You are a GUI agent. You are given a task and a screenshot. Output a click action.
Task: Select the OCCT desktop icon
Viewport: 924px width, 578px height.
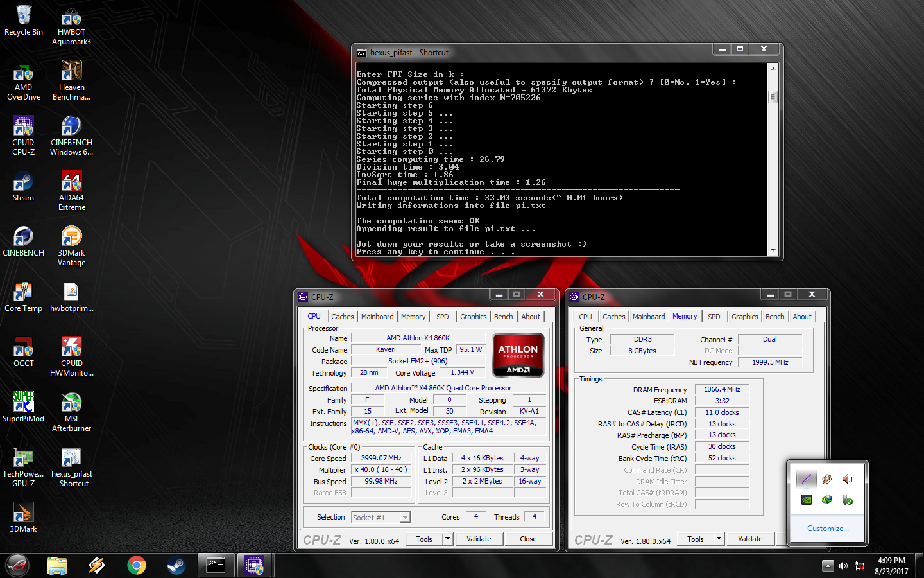pyautogui.click(x=24, y=353)
